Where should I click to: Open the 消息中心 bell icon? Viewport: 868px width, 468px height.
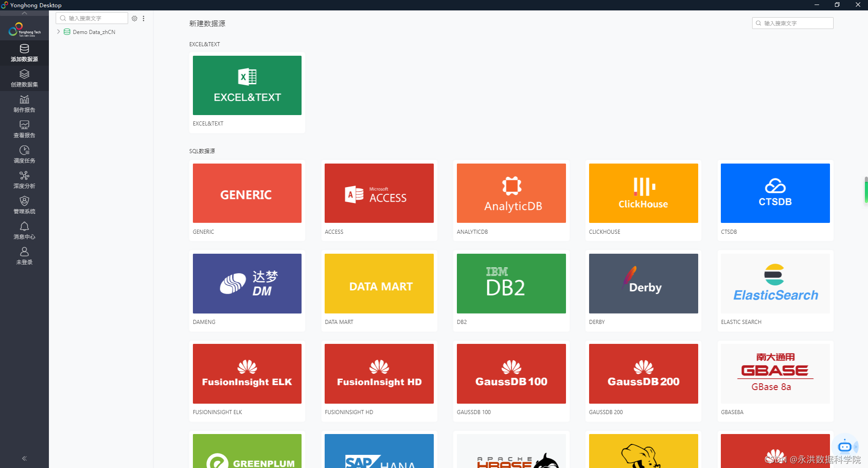pos(24,226)
